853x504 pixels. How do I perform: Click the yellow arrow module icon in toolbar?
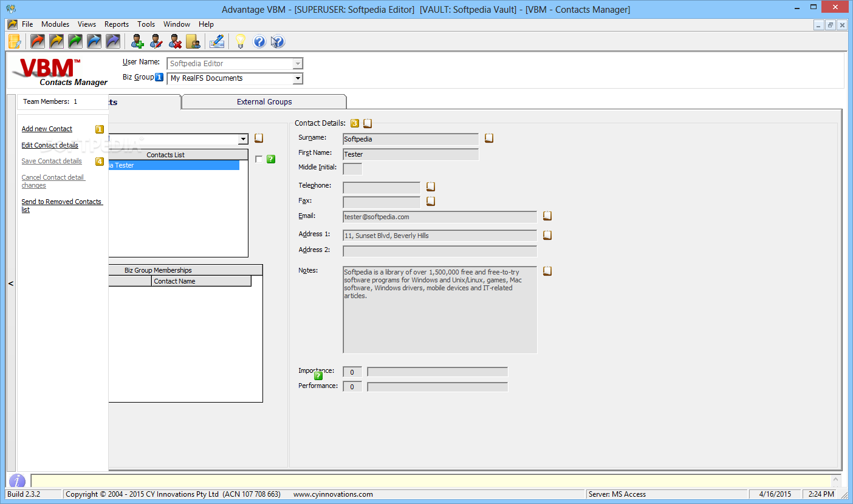57,41
